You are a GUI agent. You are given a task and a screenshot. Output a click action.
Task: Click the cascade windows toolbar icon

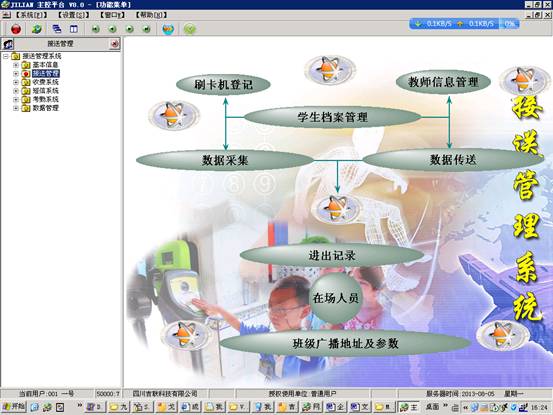pos(57,29)
